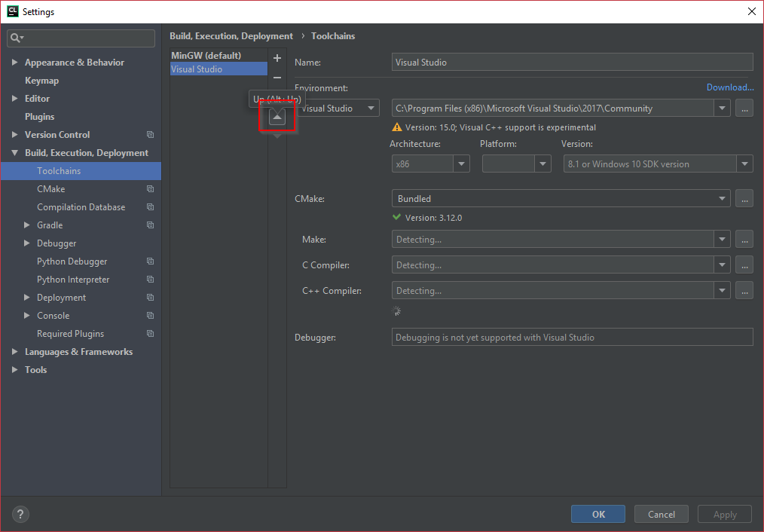Expand the Console node
The width and height of the screenshot is (764, 532).
(x=27, y=315)
